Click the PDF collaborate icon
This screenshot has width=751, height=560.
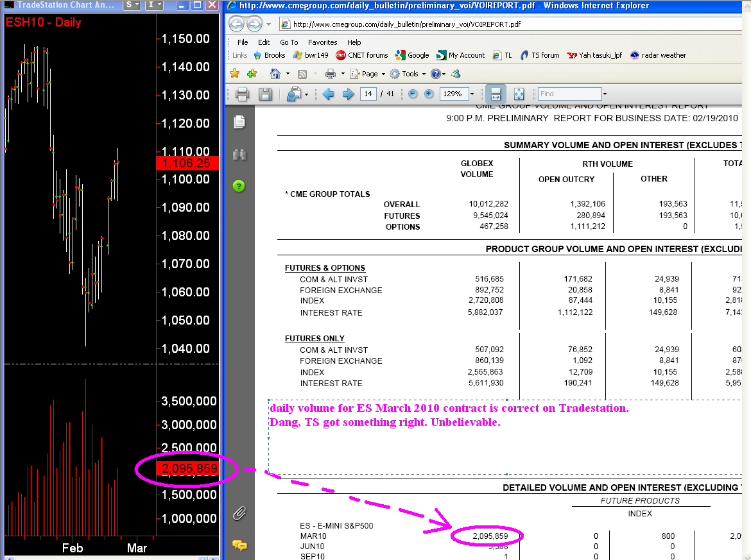(293, 94)
